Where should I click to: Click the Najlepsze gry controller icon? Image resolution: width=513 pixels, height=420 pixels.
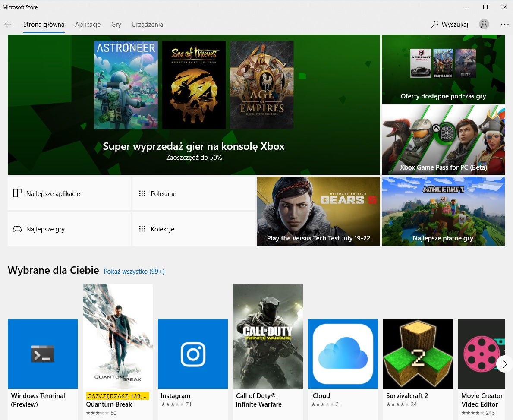point(17,229)
